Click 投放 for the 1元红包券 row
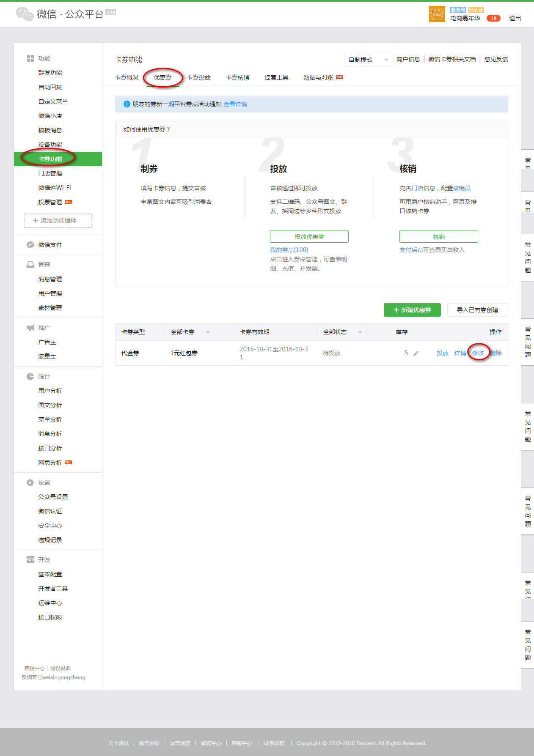This screenshot has width=534, height=756. [443, 353]
